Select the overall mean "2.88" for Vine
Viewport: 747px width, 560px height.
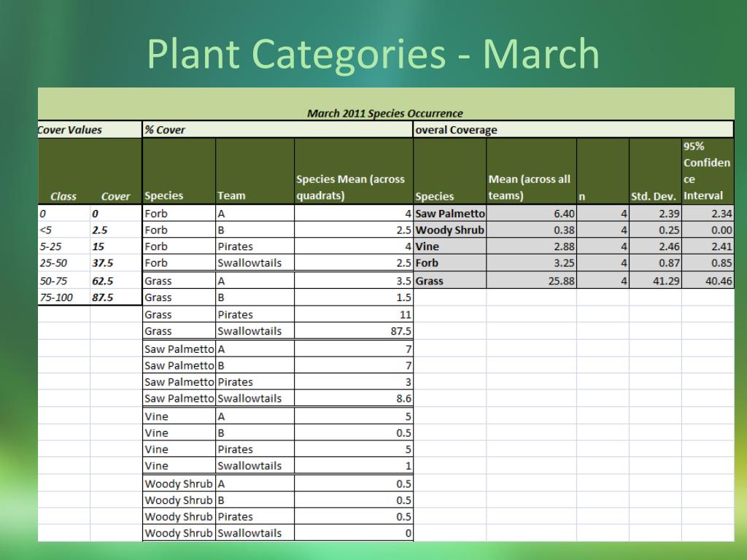point(564,246)
